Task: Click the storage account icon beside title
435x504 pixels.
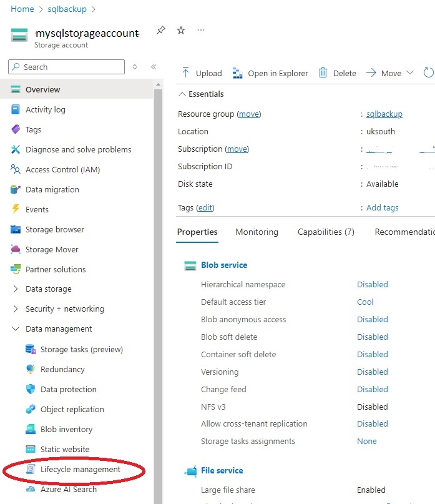Action: click(x=19, y=35)
